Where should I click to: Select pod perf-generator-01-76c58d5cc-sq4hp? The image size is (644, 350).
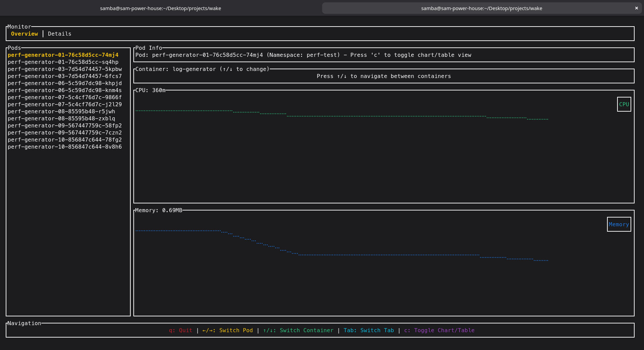coord(63,62)
